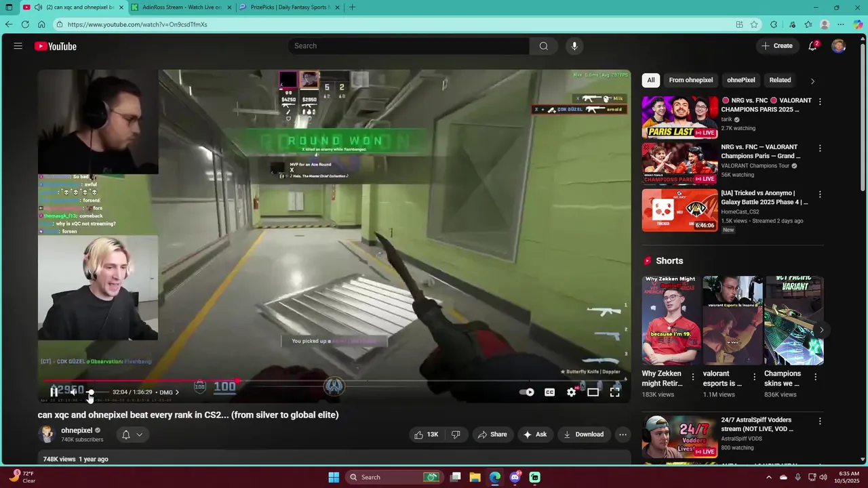Viewport: 868px width, 488px height.
Task: Open the taskbar clock showing 6:35 AM
Action: pos(848,477)
